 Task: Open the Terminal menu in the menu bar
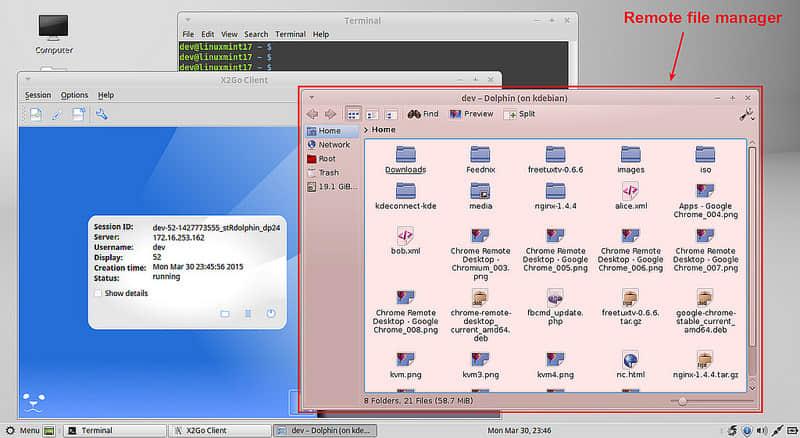(x=289, y=34)
